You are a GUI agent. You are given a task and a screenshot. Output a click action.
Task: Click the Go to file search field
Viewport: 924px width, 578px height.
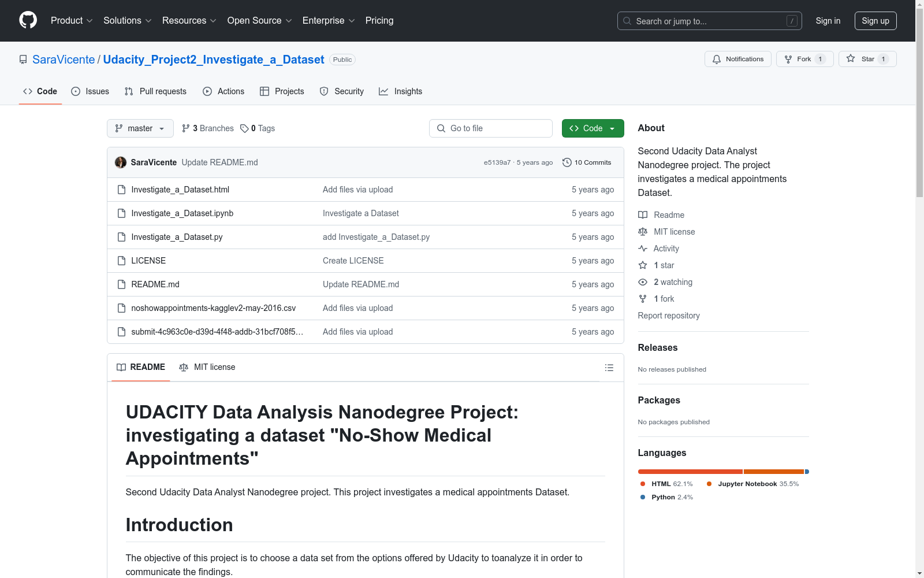click(x=491, y=128)
